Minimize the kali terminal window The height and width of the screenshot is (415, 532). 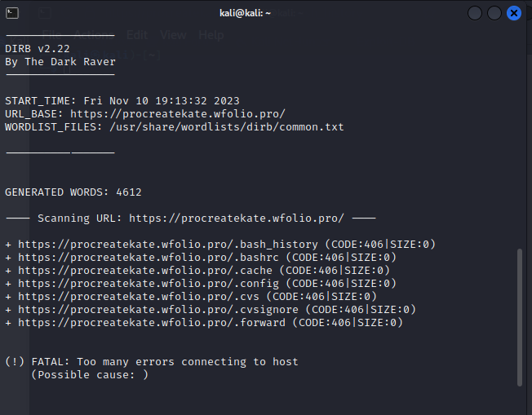pos(475,13)
